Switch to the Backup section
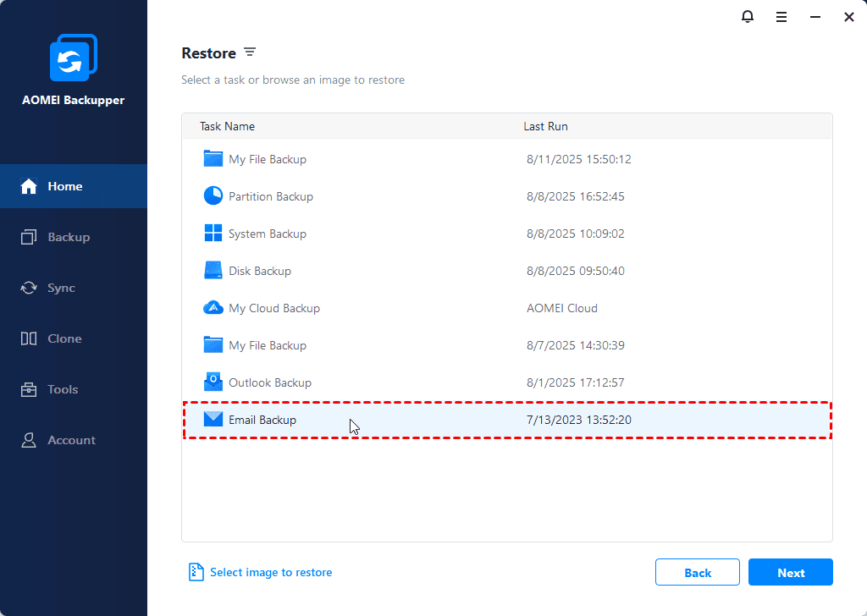The image size is (867, 616). 68,237
